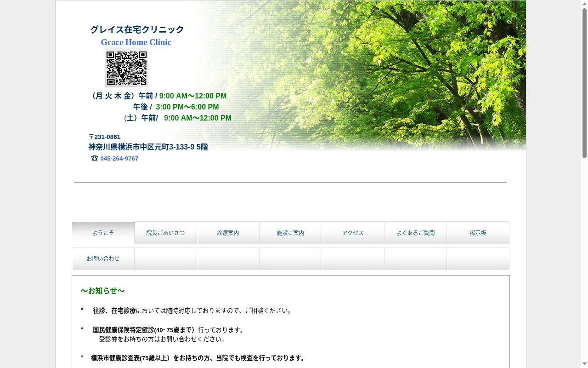This screenshot has width=588, height=368.
Task: Click the phone number 045-264-9767
Action: [x=119, y=159]
